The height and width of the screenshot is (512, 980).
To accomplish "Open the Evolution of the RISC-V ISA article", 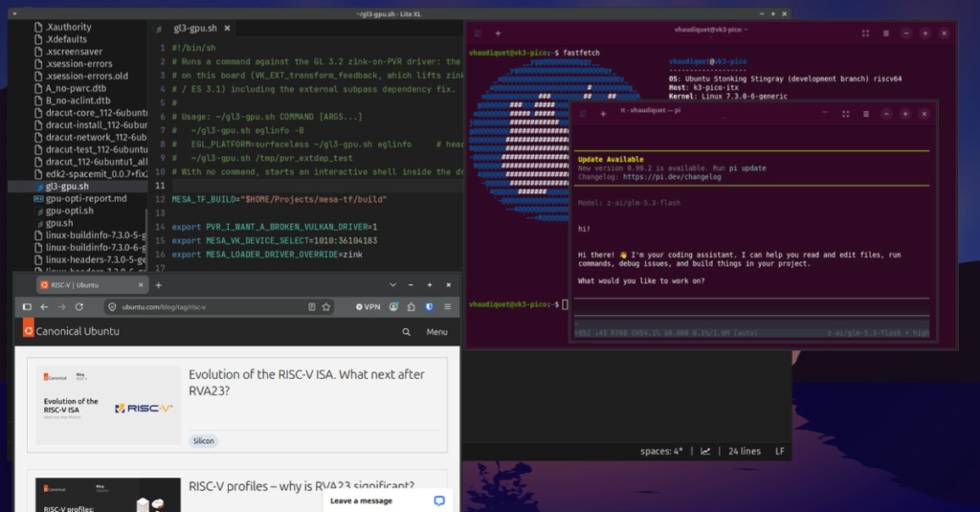I will pos(306,383).
